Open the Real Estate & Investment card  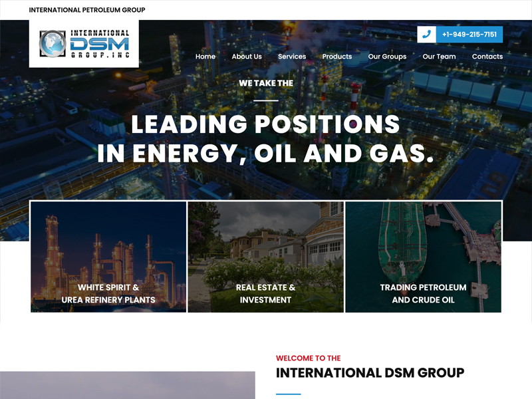(266, 257)
